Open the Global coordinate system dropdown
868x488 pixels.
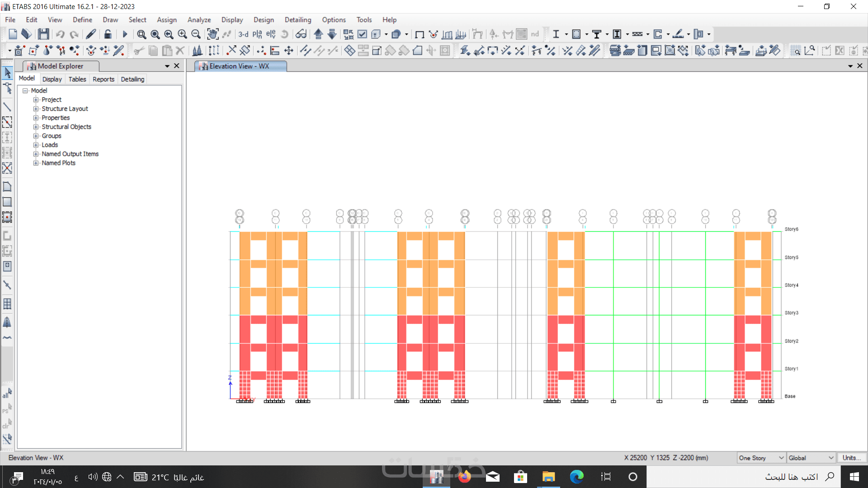[x=811, y=458]
